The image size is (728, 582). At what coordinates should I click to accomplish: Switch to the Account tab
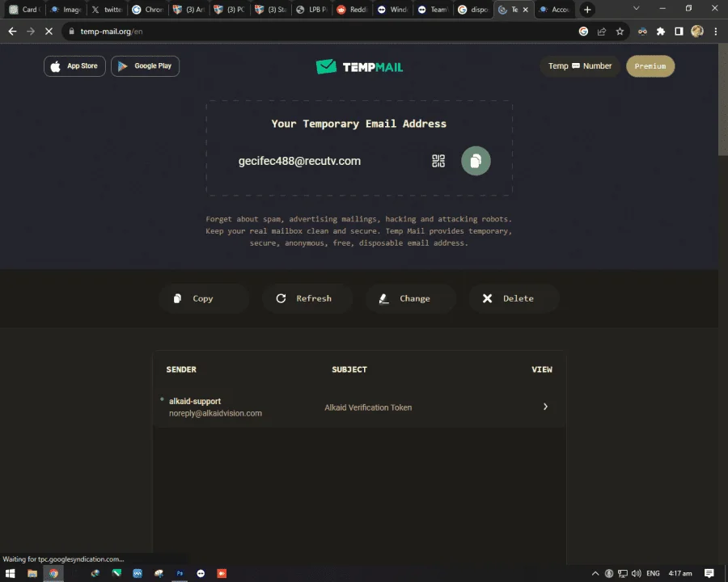(x=555, y=9)
